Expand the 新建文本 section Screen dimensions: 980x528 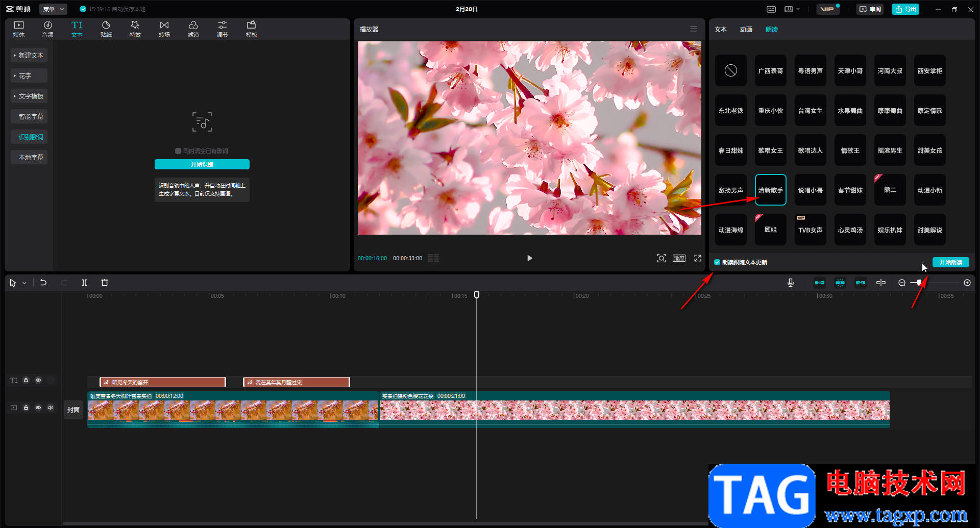click(29, 55)
